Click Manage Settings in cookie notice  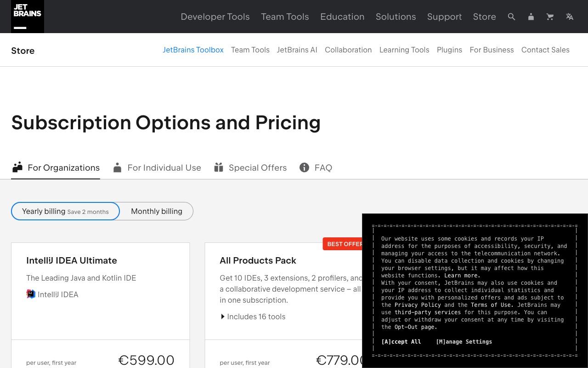[464, 342]
